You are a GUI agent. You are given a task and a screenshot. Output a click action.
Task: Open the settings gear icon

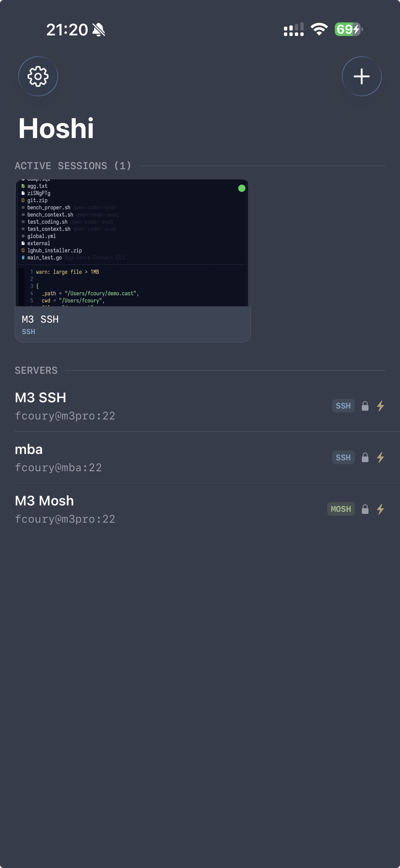(38, 76)
